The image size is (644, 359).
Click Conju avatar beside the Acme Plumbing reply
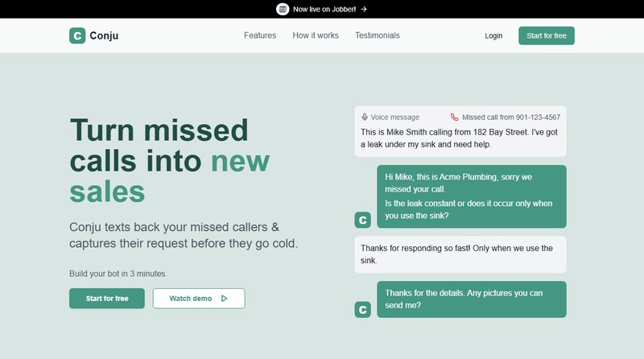362,220
